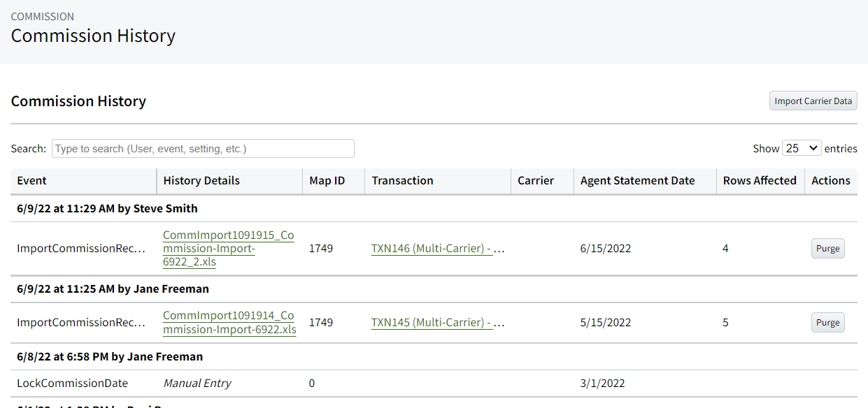Sort by Agent Statement Date column

click(636, 180)
